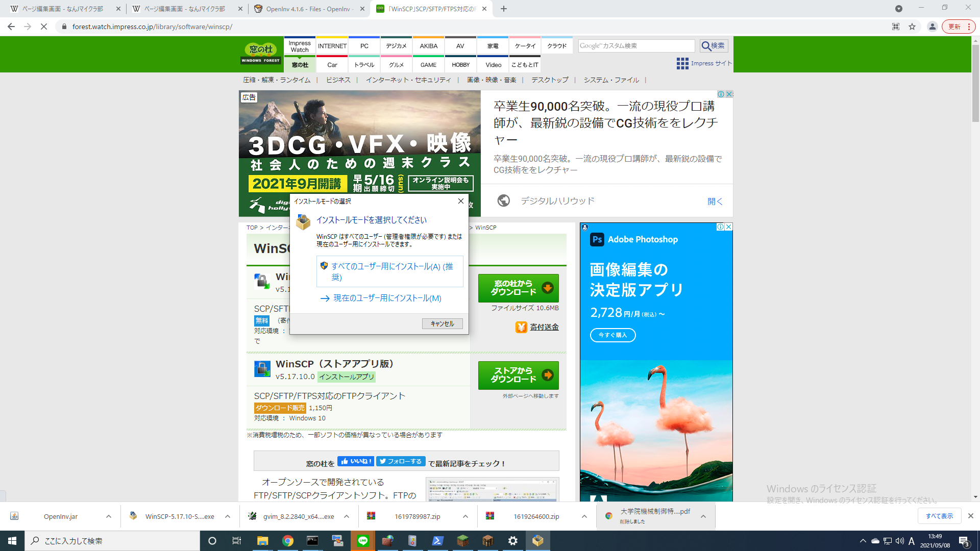This screenshot has width=980, height=551.
Task: Open PowerShell from the taskbar
Action: 438,541
